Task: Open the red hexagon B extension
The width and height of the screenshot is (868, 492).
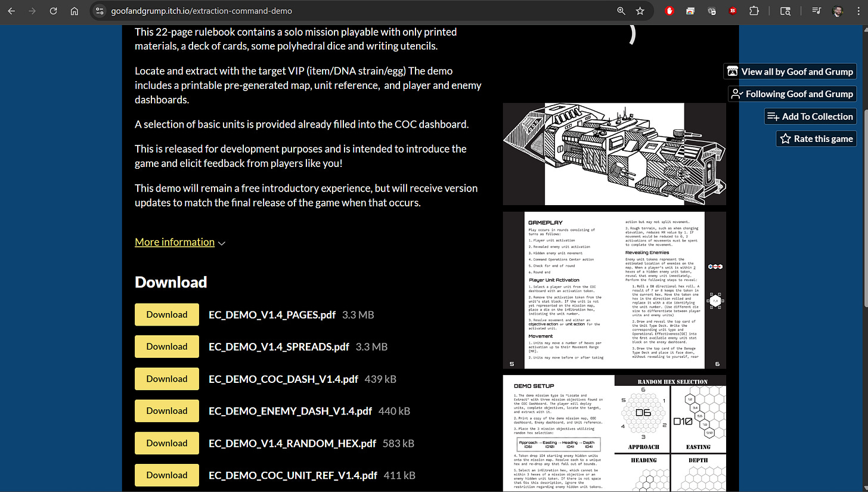Action: 732,11
